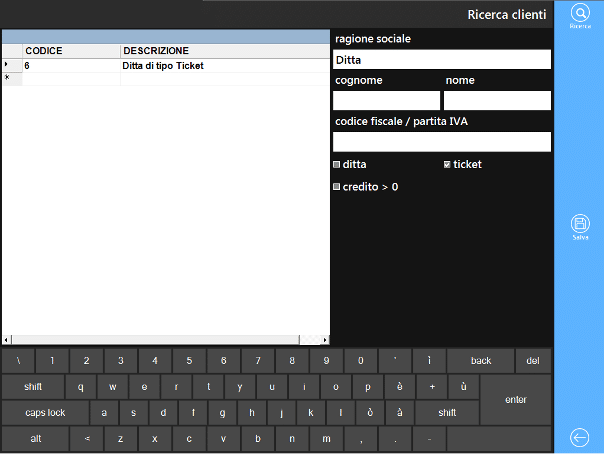
Task: Tap the 'k' key
Action: (310, 412)
